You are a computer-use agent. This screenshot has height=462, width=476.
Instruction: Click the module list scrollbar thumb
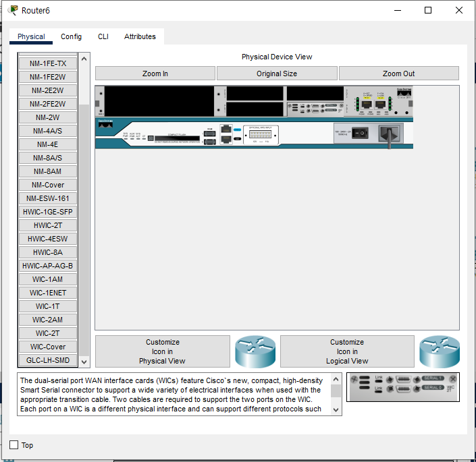84,230
